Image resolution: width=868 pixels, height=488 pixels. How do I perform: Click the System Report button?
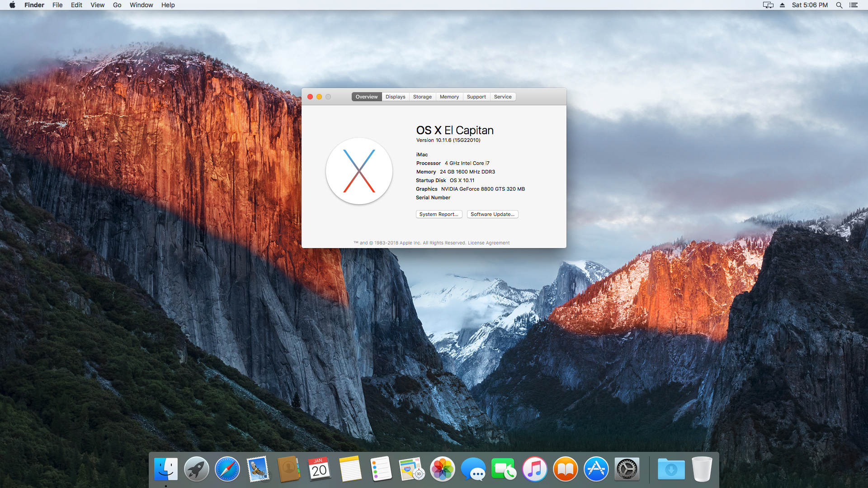(439, 214)
